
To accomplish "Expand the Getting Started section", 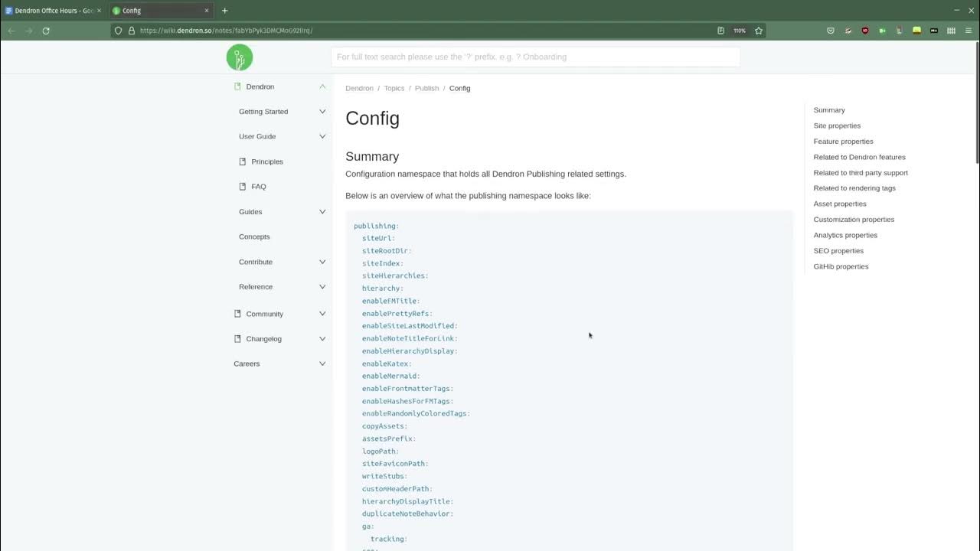I will coord(322,112).
